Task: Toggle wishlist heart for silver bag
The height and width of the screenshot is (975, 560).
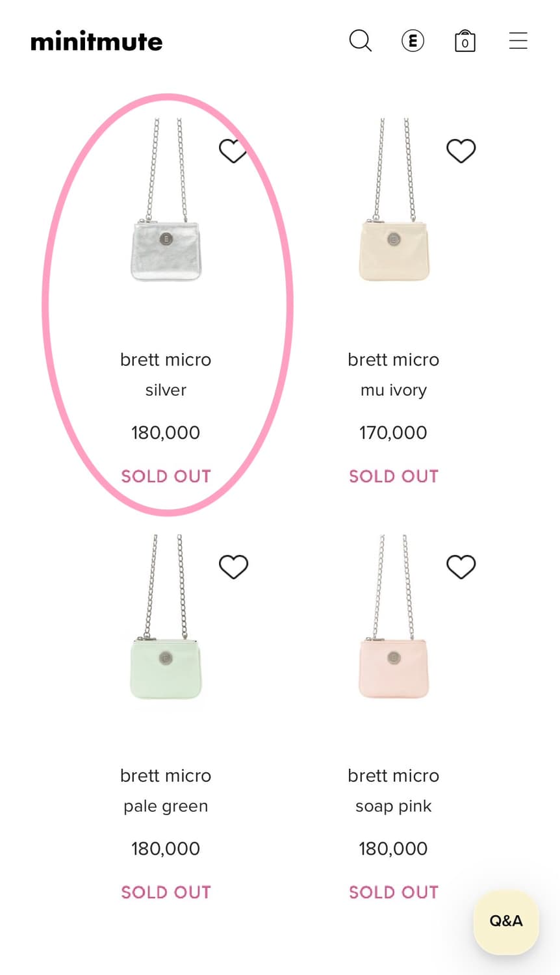Action: tap(233, 151)
